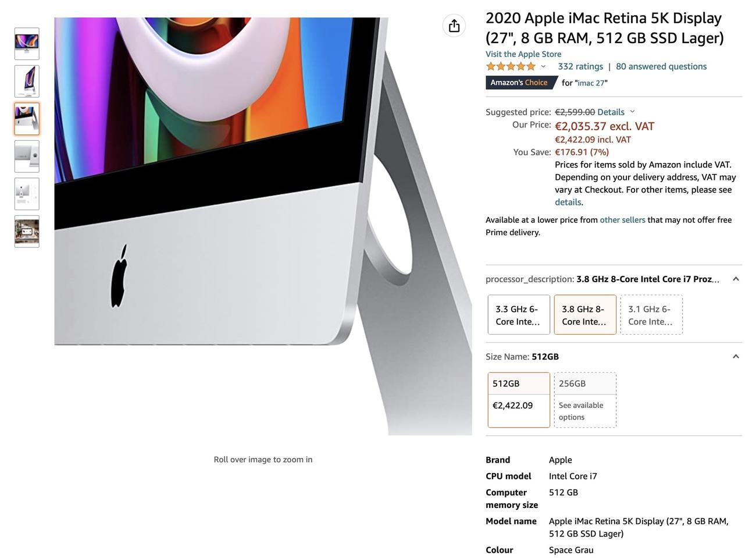Click the other sellers link
This screenshot has width=756, height=558.
point(622,220)
